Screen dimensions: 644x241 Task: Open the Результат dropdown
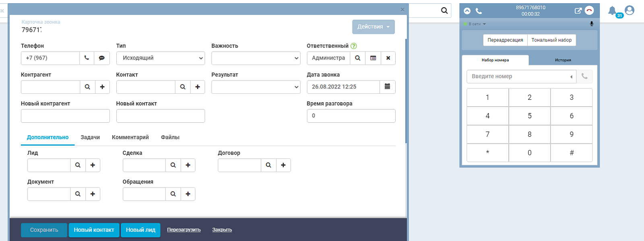256,87
